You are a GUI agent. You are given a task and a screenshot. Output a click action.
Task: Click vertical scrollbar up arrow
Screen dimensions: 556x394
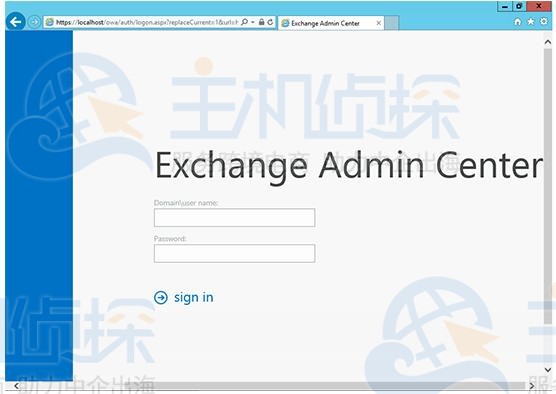[548, 42]
